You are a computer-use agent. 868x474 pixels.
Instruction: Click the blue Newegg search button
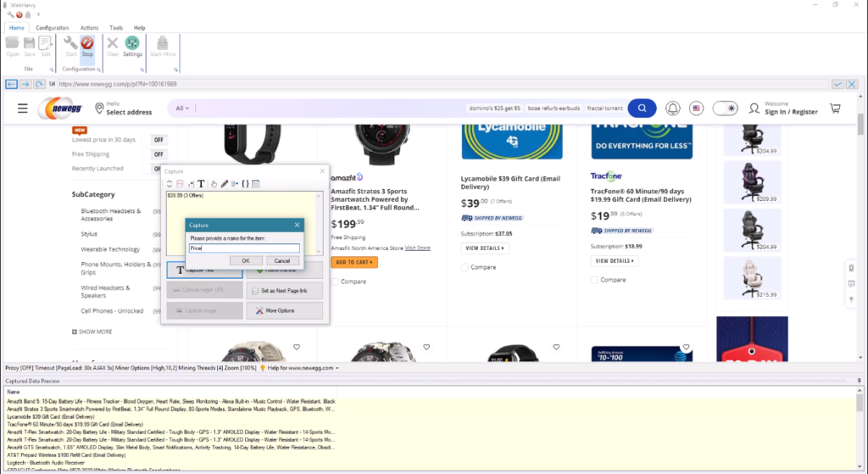pos(642,108)
